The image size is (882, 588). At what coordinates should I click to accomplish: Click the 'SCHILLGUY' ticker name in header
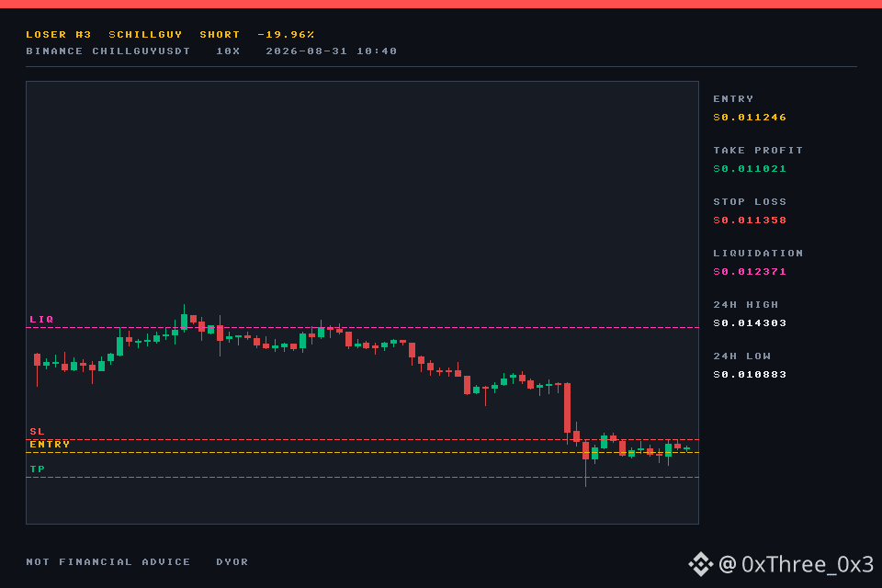(x=146, y=34)
